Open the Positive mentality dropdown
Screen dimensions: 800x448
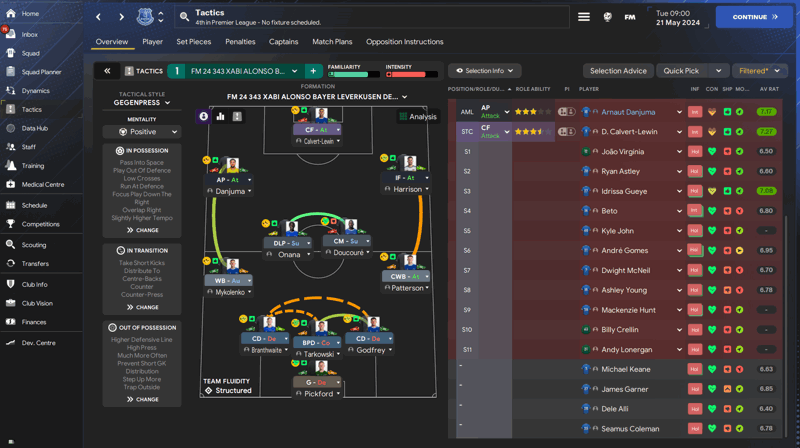point(142,132)
